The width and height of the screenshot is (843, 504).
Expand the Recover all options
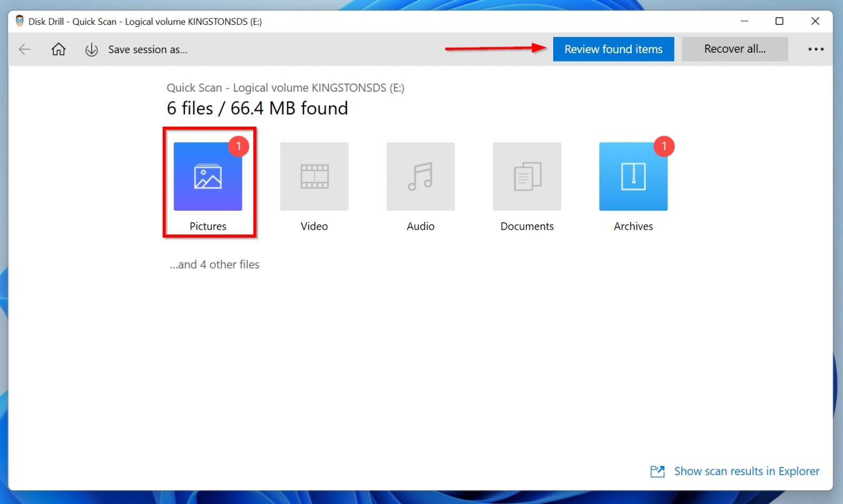[734, 48]
